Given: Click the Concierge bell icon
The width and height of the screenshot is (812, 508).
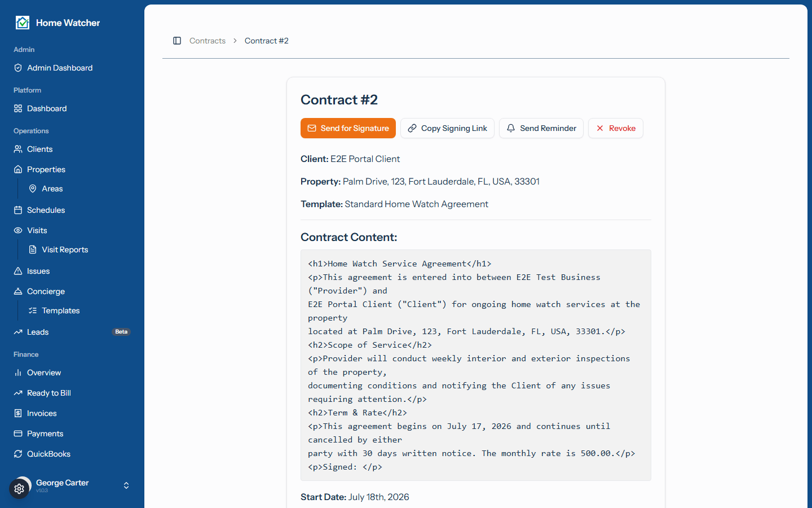Looking at the screenshot, I should (18, 291).
